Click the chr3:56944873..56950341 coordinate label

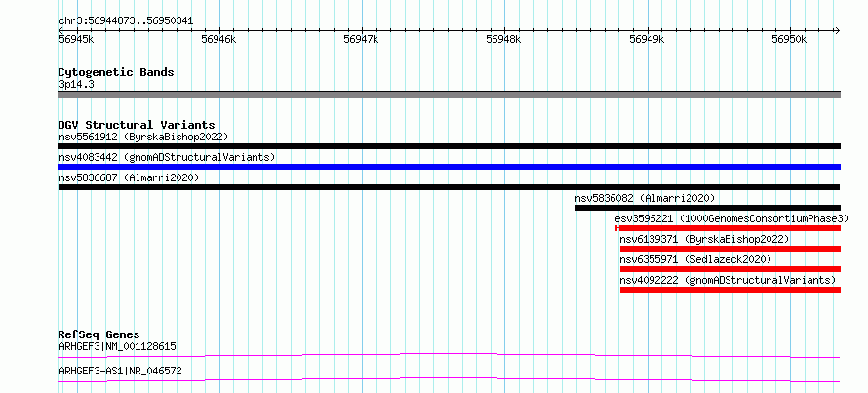click(x=126, y=21)
